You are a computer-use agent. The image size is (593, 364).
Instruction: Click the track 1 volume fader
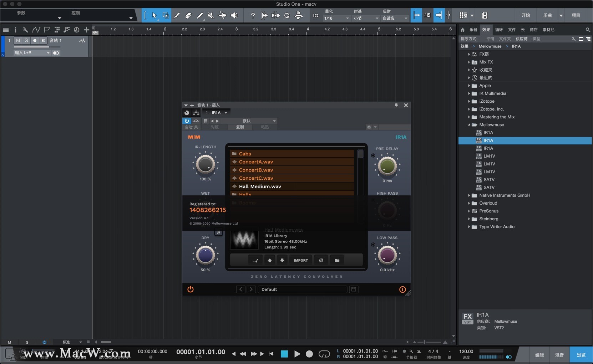point(37,47)
